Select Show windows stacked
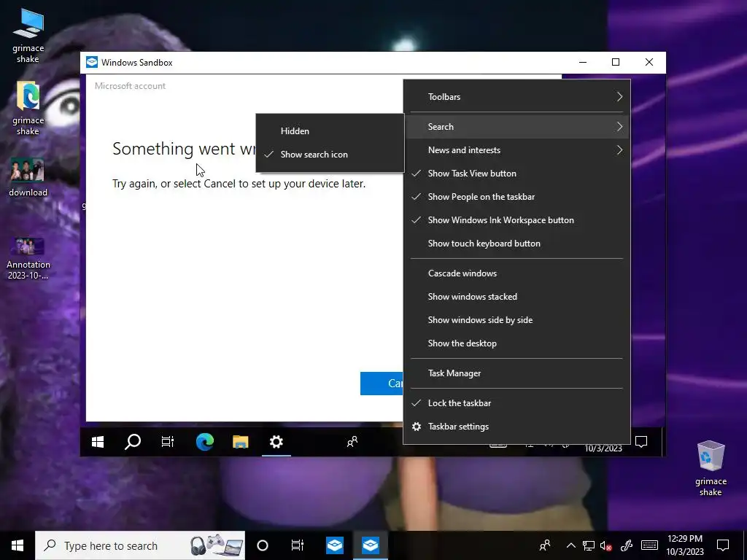This screenshot has height=560, width=747. point(517,297)
